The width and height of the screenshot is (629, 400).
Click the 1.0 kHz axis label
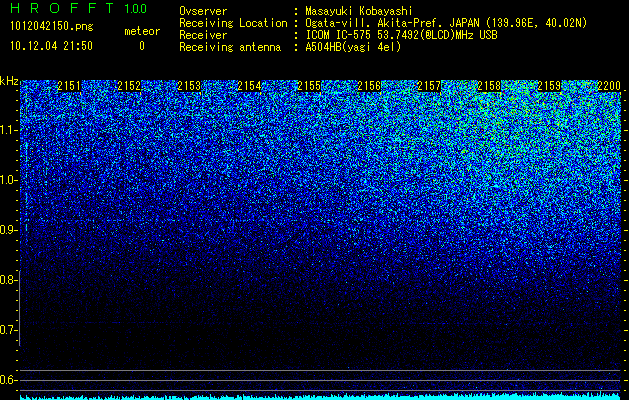click(x=8, y=180)
